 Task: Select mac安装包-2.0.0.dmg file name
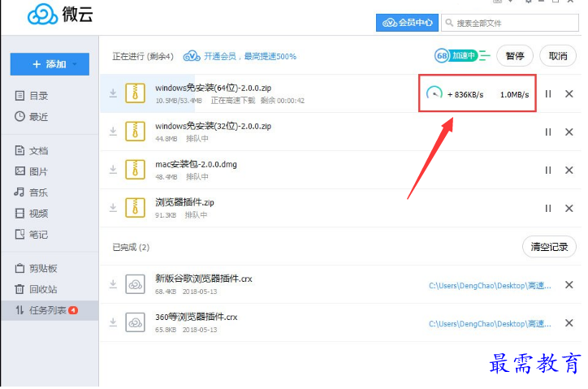tap(196, 164)
